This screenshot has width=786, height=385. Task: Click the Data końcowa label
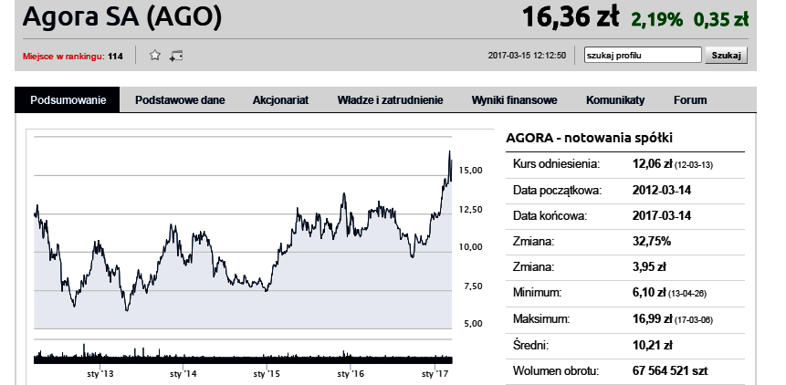click(x=549, y=216)
